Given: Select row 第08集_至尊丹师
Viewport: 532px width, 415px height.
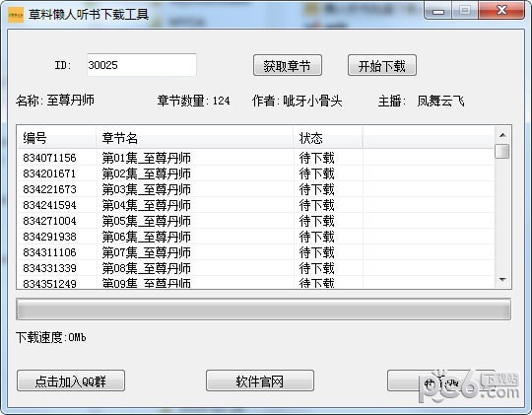Looking at the screenshot, I should pyautogui.click(x=256, y=268).
